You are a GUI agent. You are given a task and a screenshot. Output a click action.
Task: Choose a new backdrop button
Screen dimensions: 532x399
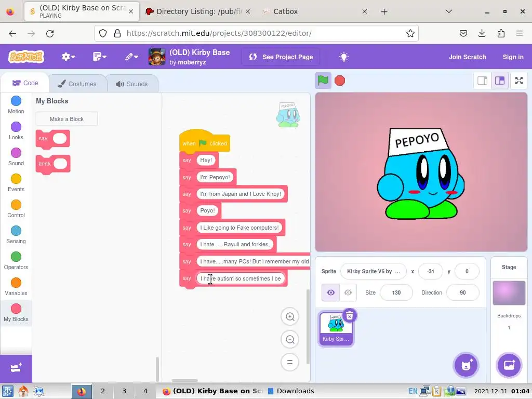click(x=509, y=365)
